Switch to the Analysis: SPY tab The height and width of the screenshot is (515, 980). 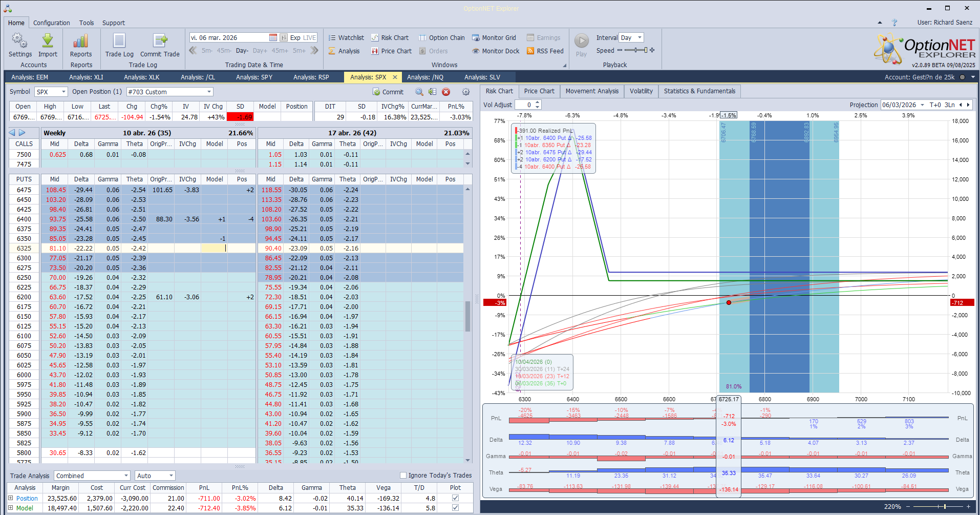pyautogui.click(x=254, y=77)
